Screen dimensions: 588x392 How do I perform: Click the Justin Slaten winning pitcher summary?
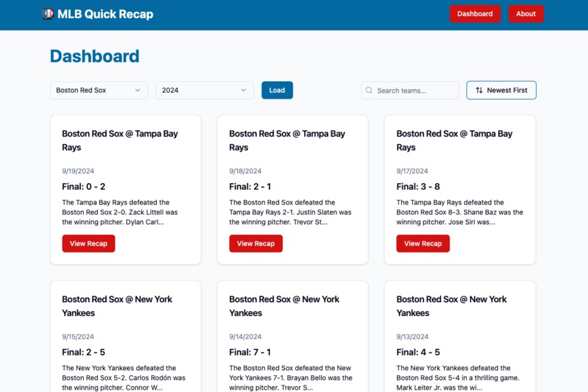coord(290,212)
